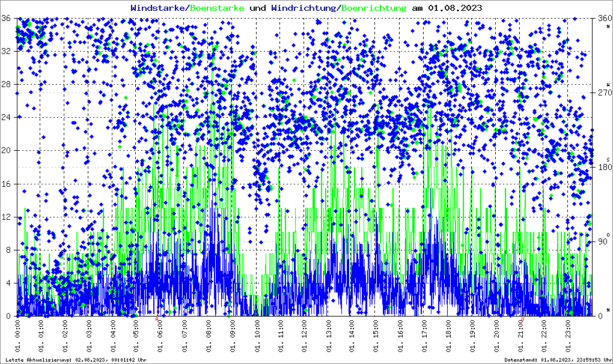Click the wind speed axis value 4

pyautogui.click(x=8, y=283)
